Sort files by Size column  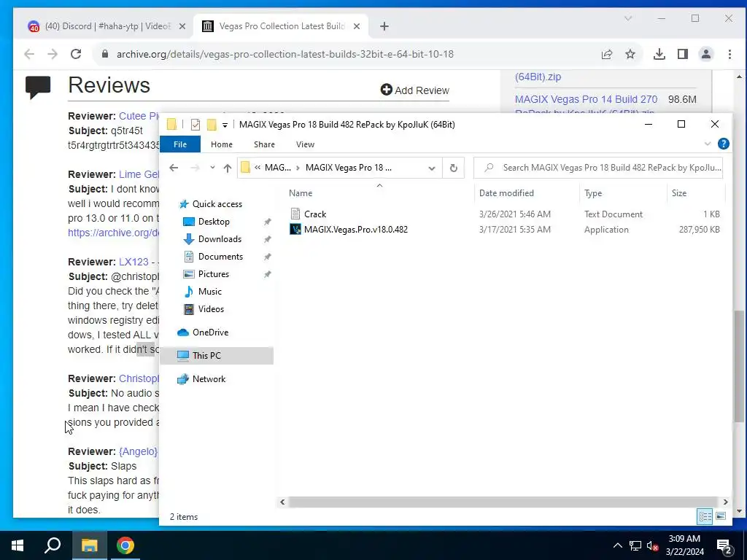click(x=679, y=193)
